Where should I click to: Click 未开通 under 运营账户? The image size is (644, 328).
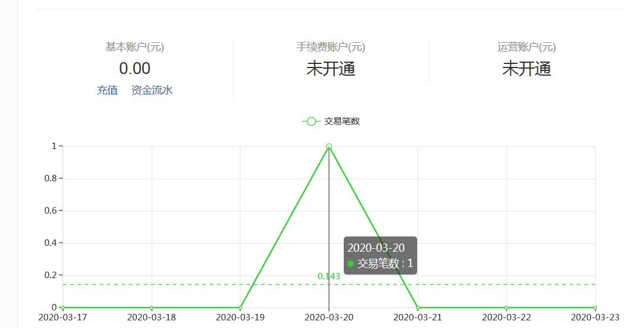click(526, 69)
